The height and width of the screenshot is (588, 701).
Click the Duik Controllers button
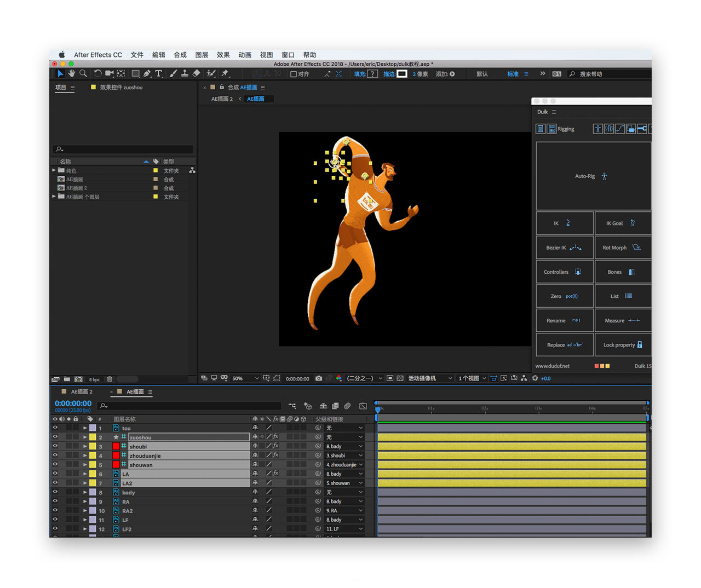565,272
